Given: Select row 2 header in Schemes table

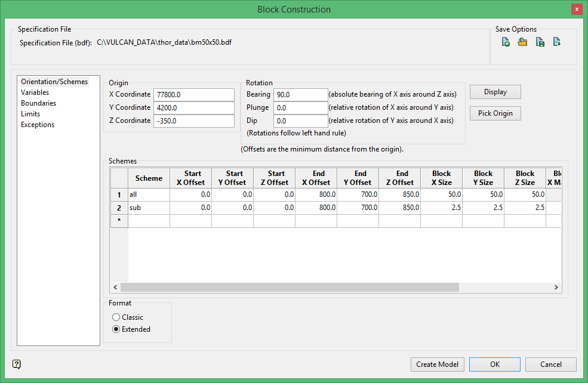Looking at the screenshot, I should pyautogui.click(x=119, y=208).
